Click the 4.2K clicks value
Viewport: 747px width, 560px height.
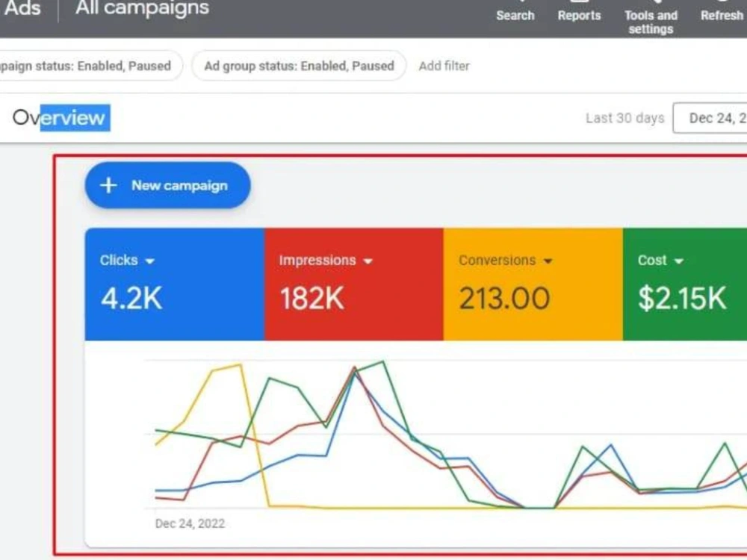point(131,299)
